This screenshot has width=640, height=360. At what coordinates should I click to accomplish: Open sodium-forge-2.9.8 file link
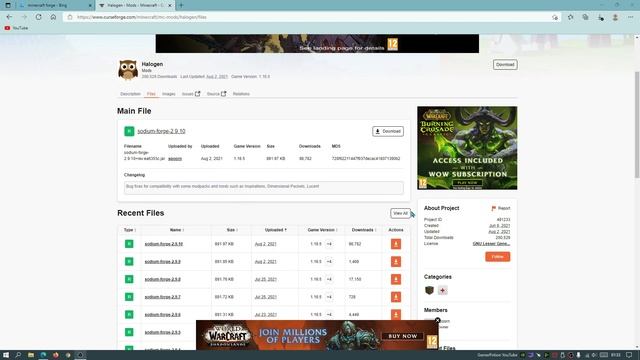coord(162,279)
